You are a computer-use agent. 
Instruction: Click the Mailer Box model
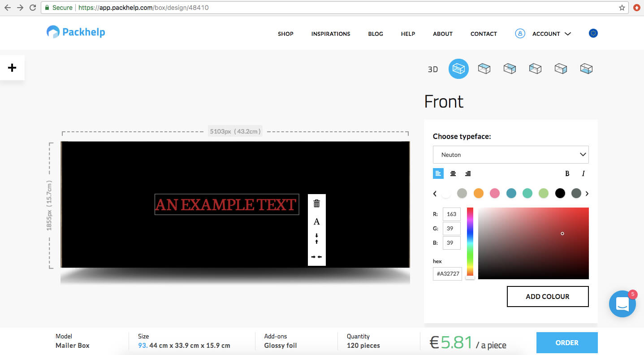[x=73, y=346]
